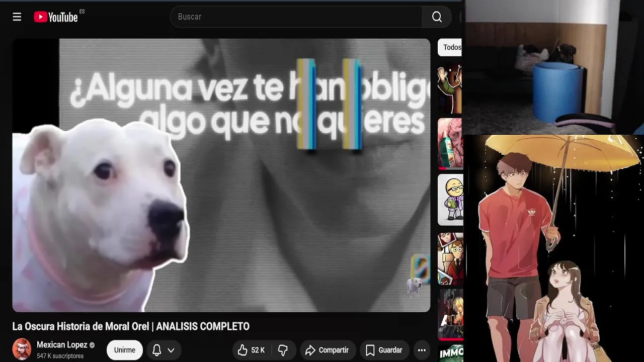Screen dimensions: 644x362
Task: Click the 547 K suscriptores text
Action: click(60, 356)
